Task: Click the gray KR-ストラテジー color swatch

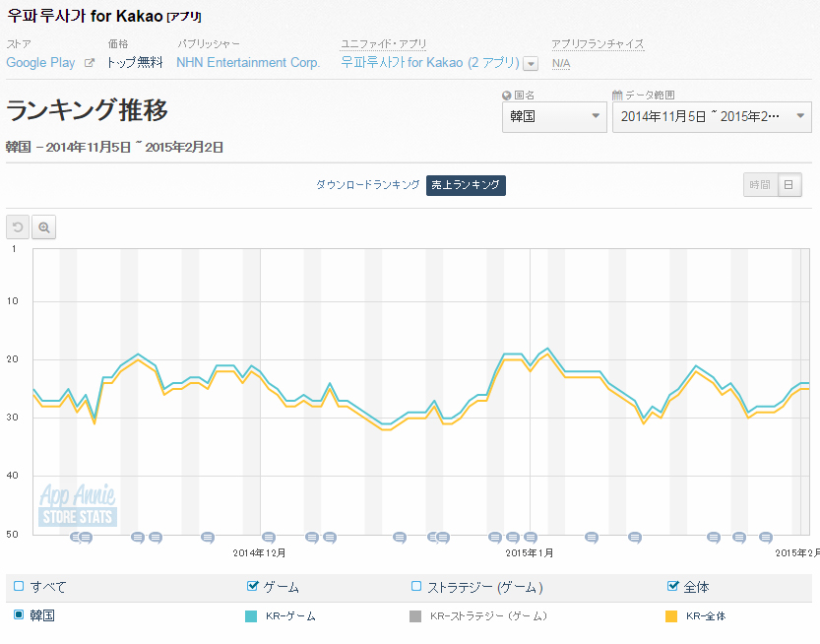Action: click(415, 616)
